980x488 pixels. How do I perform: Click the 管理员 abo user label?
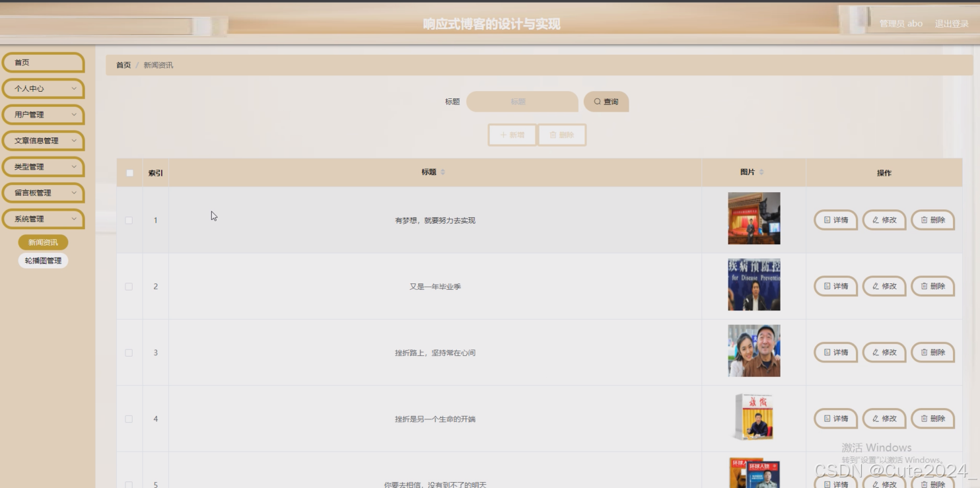click(901, 24)
